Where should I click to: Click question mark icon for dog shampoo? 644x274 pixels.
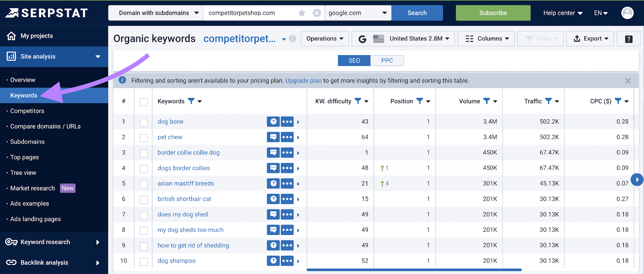273,261
